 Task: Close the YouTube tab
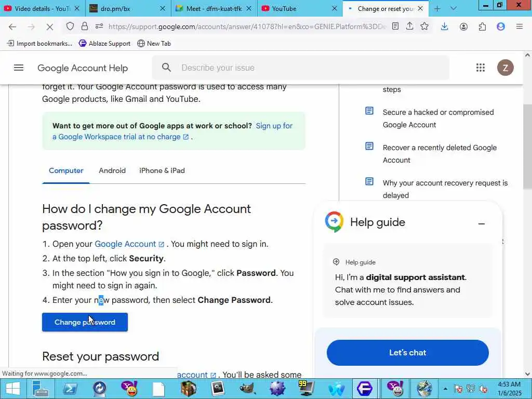335,8
